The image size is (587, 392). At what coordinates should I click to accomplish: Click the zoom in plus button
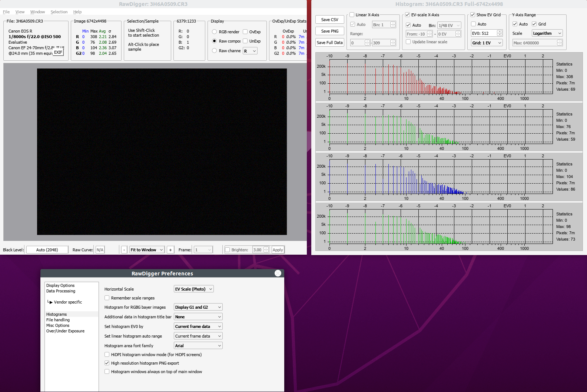[x=170, y=250]
